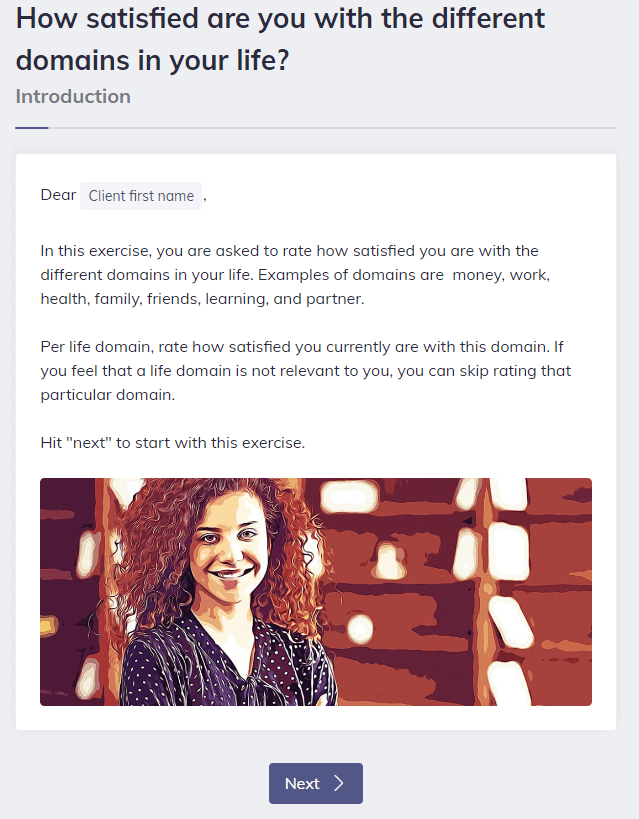Click the word "health" in the domain examples
Viewport: 639px width, 819px height.
coord(63,298)
